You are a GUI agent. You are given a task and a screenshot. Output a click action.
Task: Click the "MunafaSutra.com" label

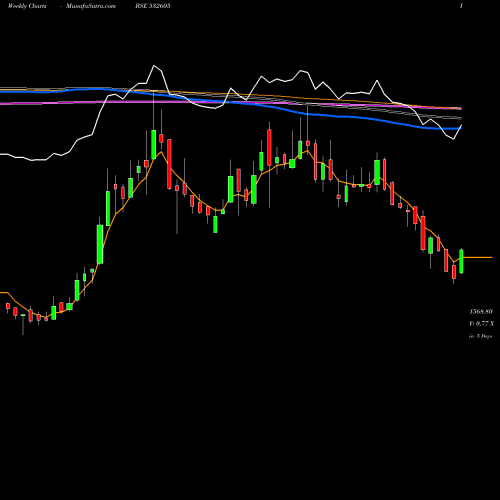click(91, 6)
